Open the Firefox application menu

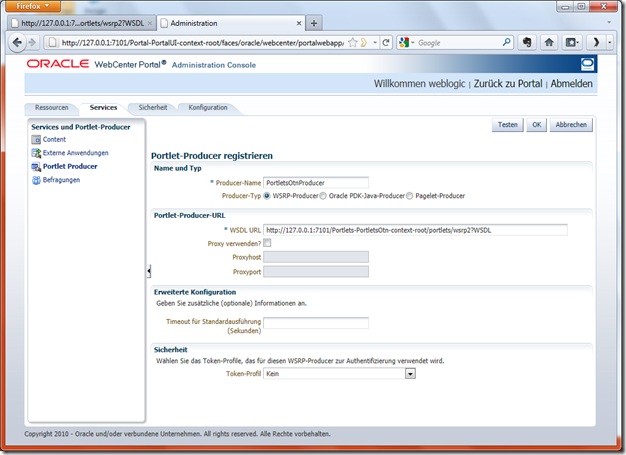point(33,6)
